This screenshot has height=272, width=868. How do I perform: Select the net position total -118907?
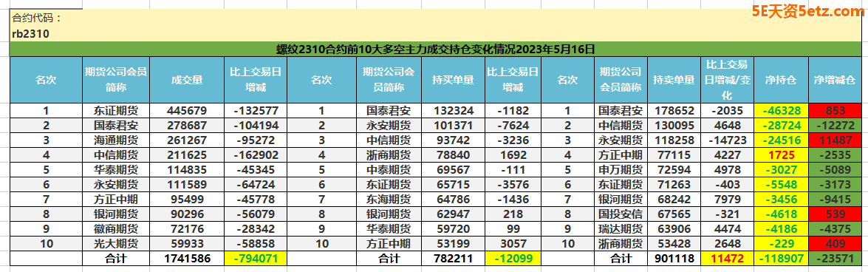pos(781,258)
